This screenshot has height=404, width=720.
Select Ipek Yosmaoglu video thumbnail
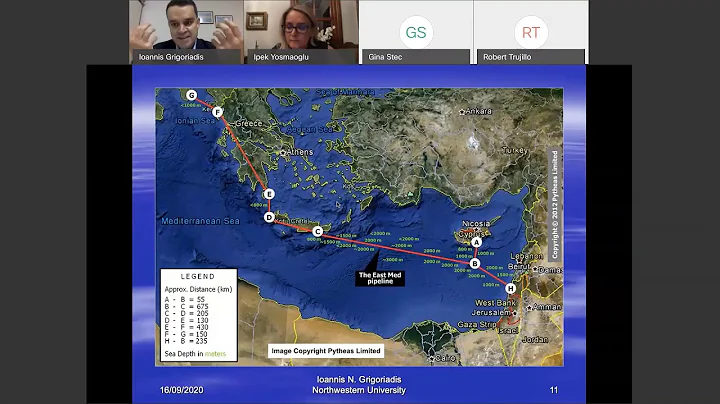pyautogui.click(x=301, y=32)
